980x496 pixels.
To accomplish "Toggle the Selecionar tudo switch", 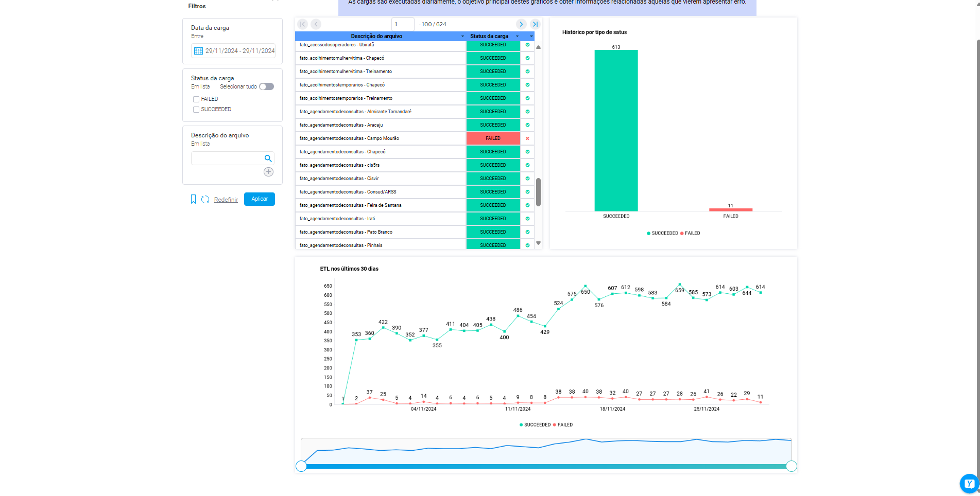I will tap(266, 86).
